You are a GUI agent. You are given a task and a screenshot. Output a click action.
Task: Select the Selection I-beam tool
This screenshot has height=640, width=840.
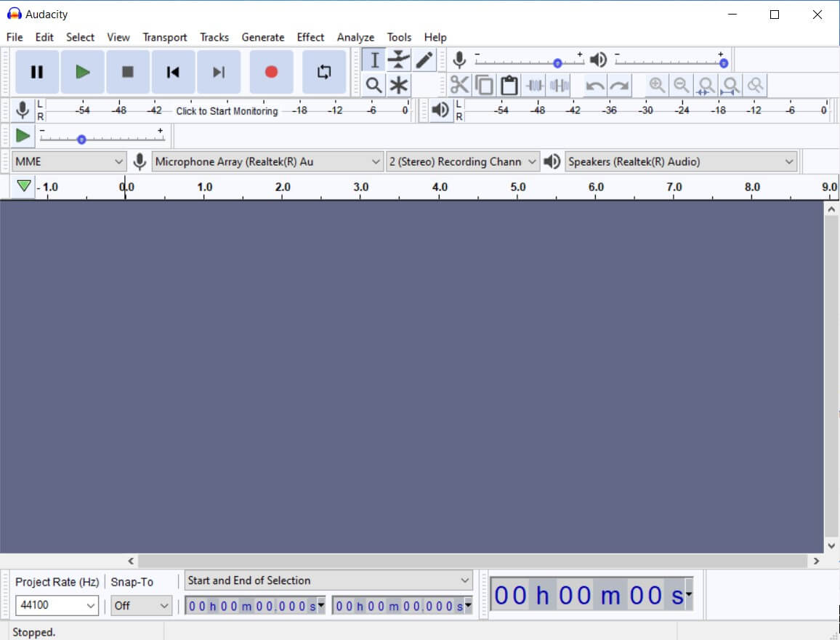[x=374, y=60]
